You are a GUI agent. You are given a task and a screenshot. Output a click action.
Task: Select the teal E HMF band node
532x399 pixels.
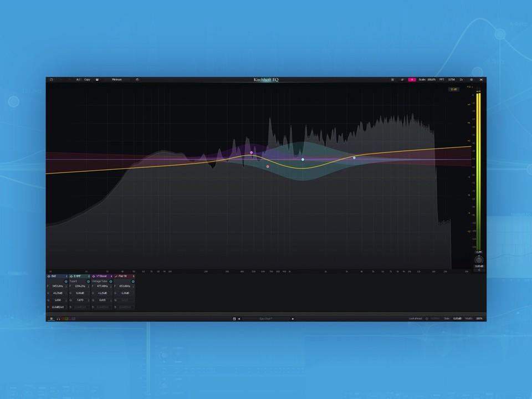pyautogui.click(x=303, y=160)
